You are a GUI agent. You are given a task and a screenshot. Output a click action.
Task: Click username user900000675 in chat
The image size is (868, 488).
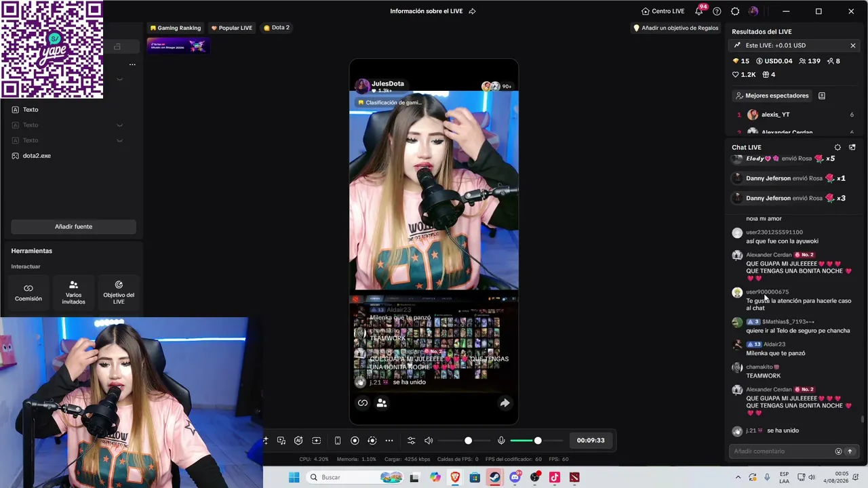point(767,292)
